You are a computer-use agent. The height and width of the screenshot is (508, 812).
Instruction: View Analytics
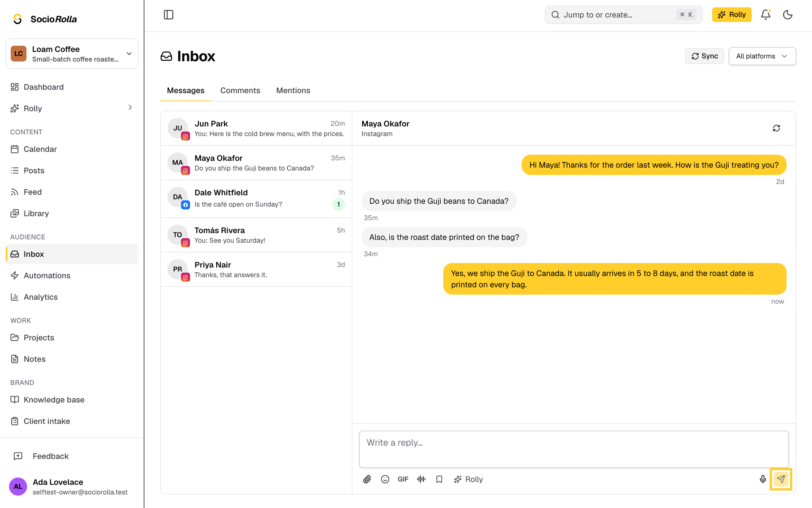pyautogui.click(x=72, y=297)
